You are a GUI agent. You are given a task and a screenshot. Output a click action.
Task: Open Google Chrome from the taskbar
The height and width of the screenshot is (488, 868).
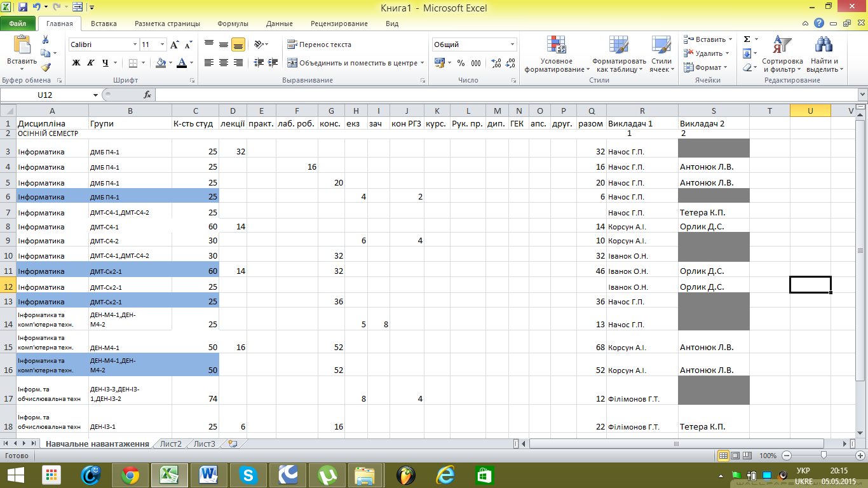pos(131,475)
